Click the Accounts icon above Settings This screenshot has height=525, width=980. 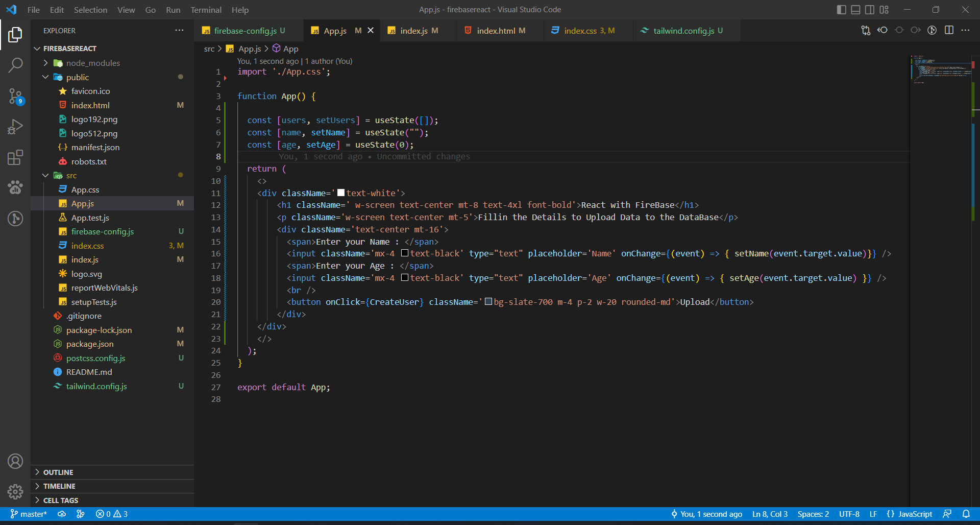[x=15, y=461]
